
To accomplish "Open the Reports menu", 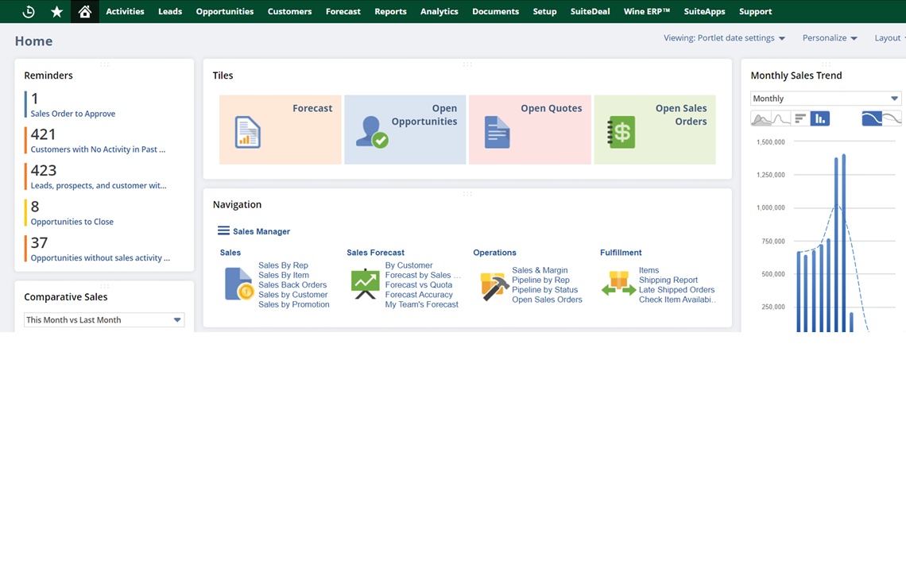I will [390, 11].
